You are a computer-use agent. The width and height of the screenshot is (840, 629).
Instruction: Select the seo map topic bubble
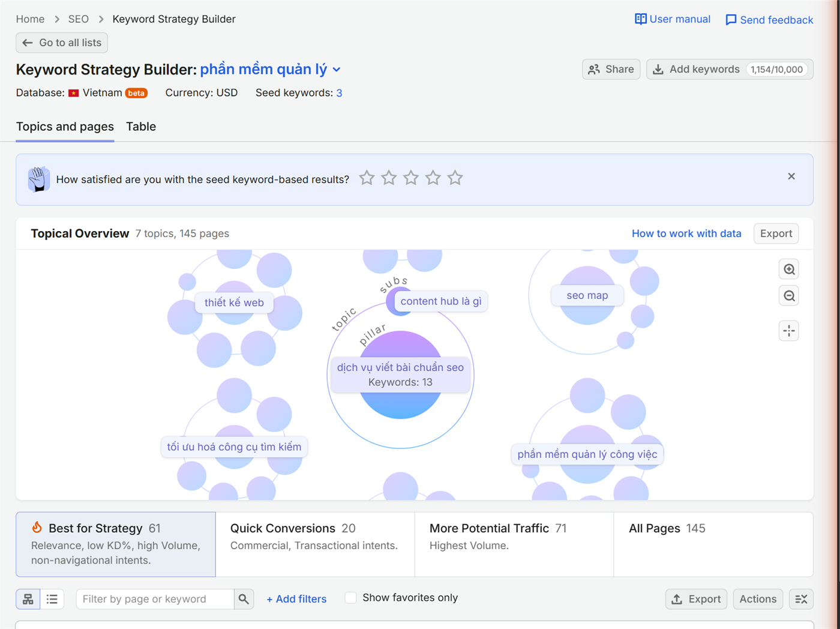[587, 295]
